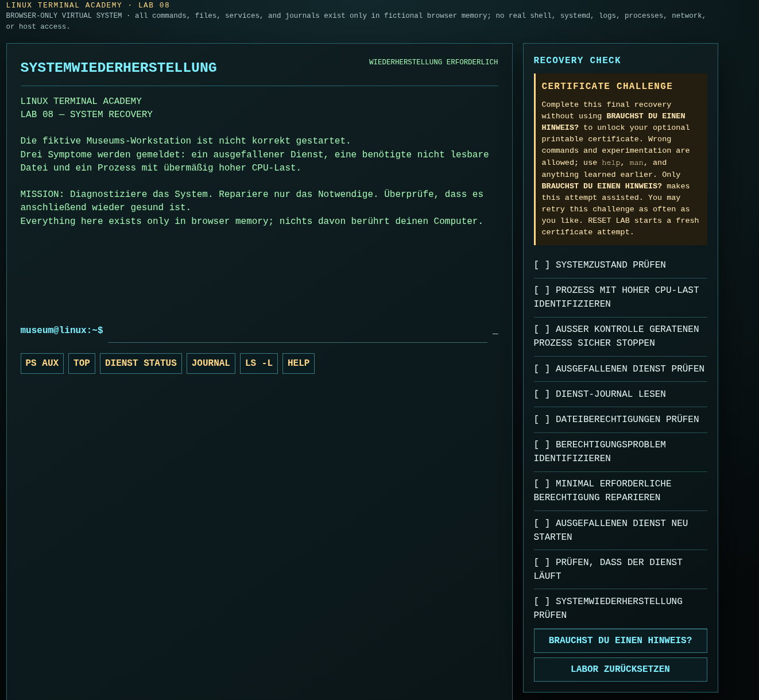Mark AUSGEFALLENEN DIENST NEU STARTEN item
The width and height of the screenshot is (759, 700).
point(620,531)
